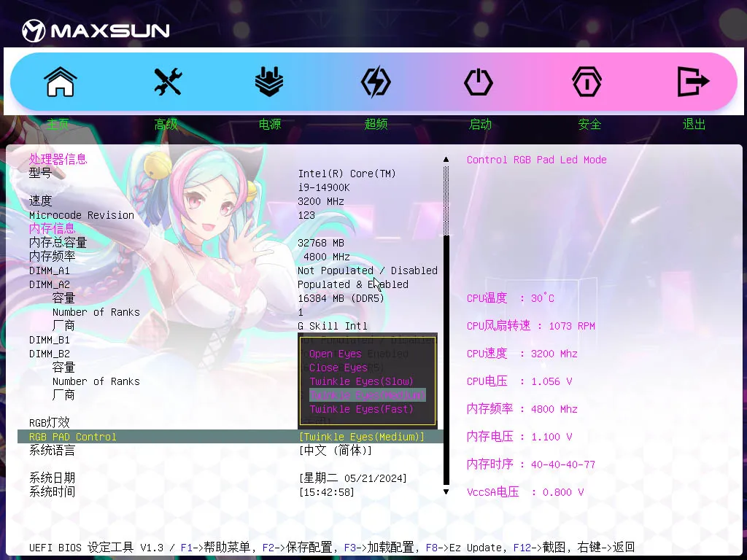Switch to the 高级 tab label
Screen dimensions: 747x560
[166, 124]
